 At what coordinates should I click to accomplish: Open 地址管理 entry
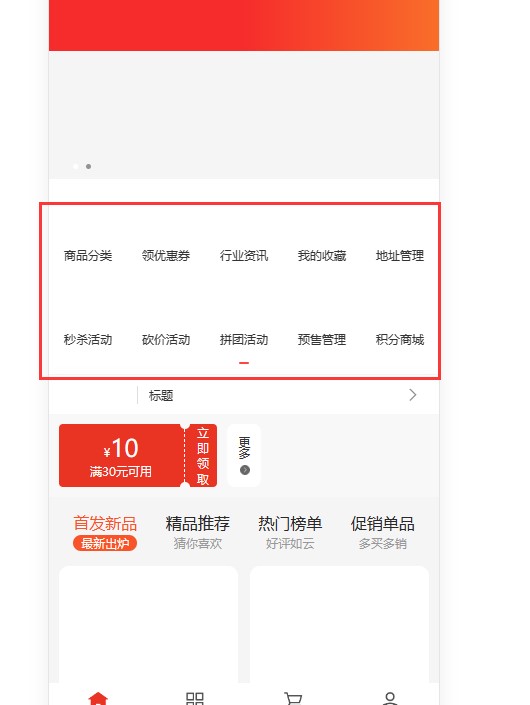pyautogui.click(x=400, y=255)
